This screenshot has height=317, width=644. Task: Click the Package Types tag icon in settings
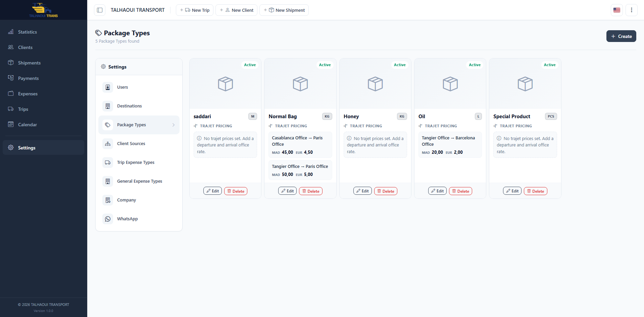(108, 125)
